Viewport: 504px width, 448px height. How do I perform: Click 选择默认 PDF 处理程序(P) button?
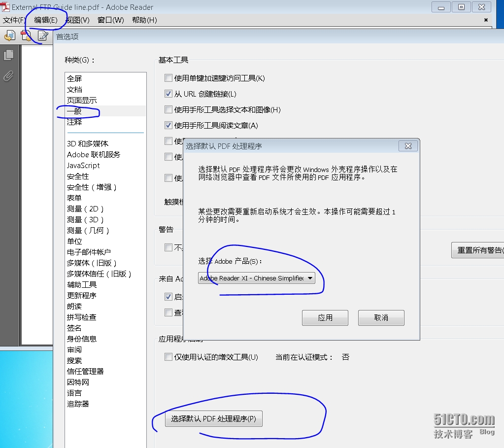pos(214,419)
